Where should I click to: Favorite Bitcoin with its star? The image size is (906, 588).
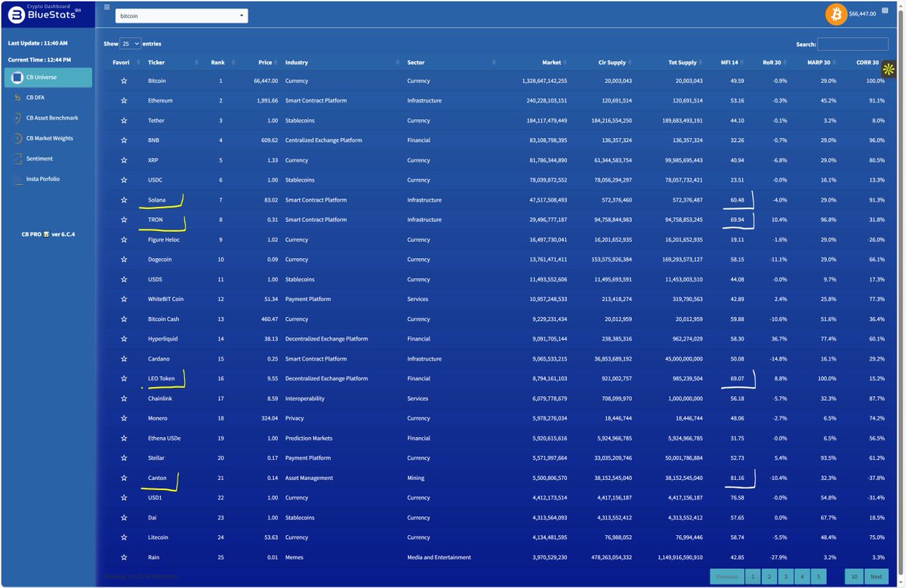tap(124, 81)
